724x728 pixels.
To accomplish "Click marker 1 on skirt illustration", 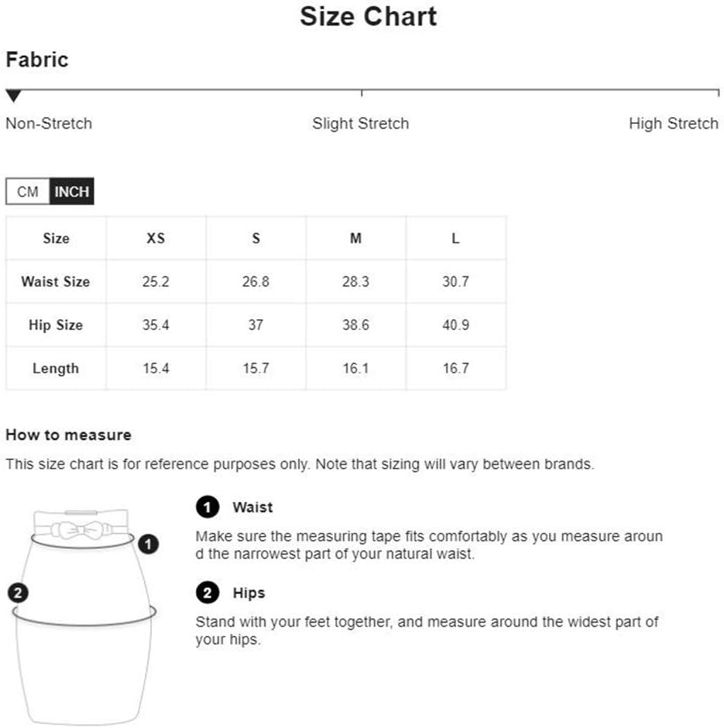I will (x=149, y=544).
